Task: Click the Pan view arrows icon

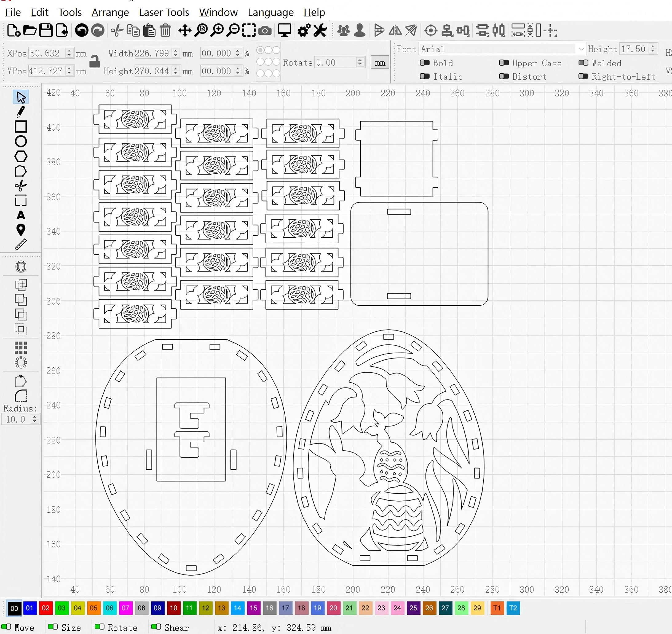Action: pyautogui.click(x=185, y=30)
